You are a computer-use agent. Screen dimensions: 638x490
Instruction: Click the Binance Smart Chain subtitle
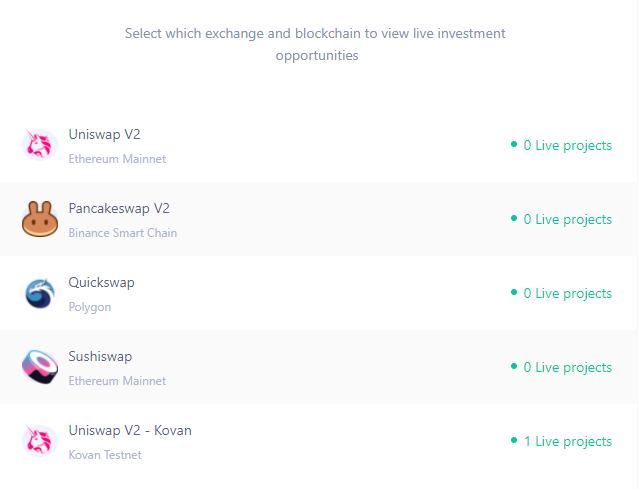[122, 233]
